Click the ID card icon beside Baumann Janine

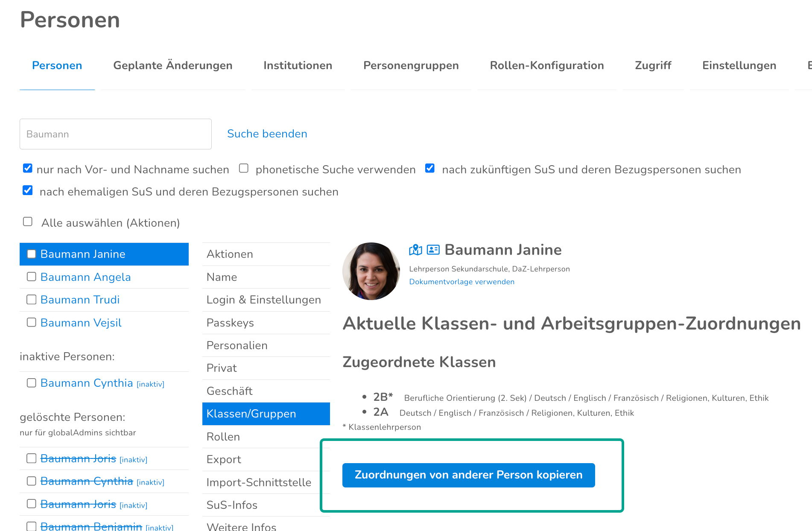point(433,250)
